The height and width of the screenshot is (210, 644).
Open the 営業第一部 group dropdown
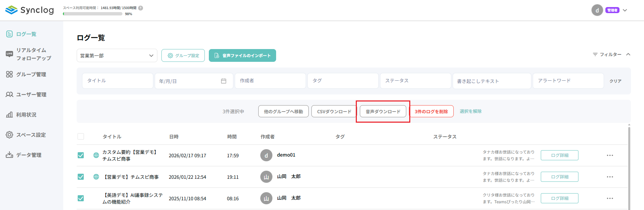pyautogui.click(x=117, y=55)
